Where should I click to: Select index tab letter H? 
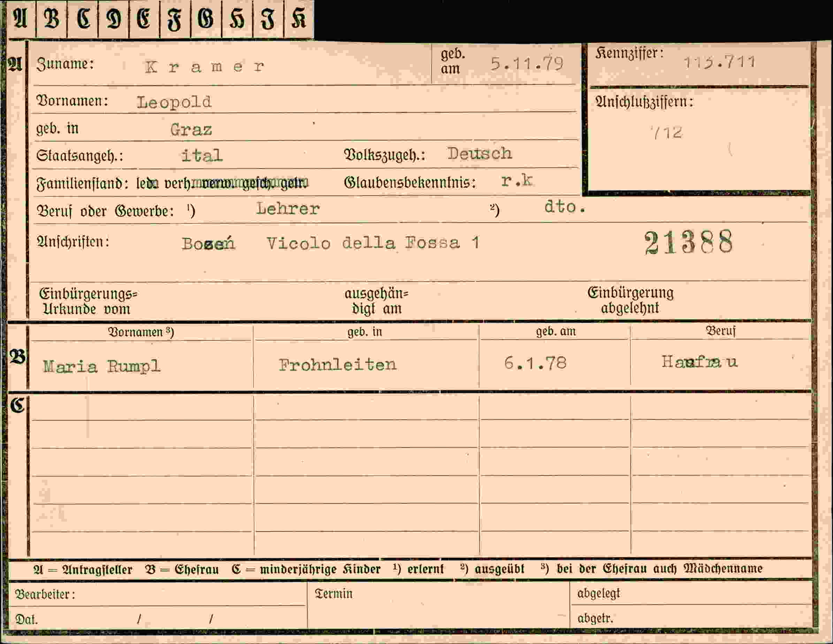pyautogui.click(x=237, y=19)
